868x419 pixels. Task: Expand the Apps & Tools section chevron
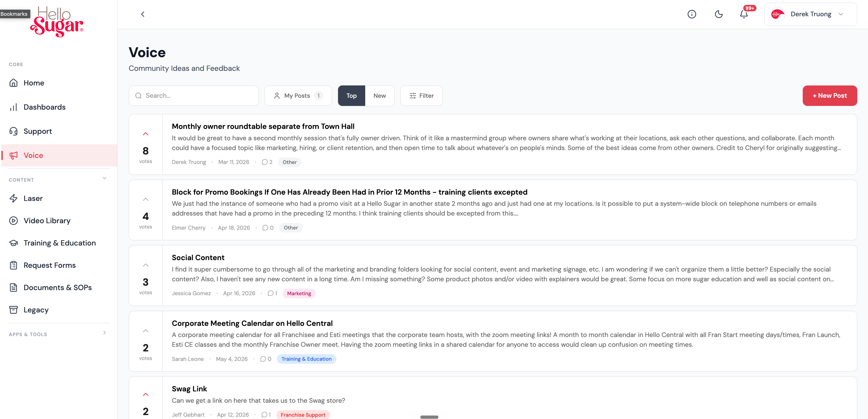tap(105, 333)
